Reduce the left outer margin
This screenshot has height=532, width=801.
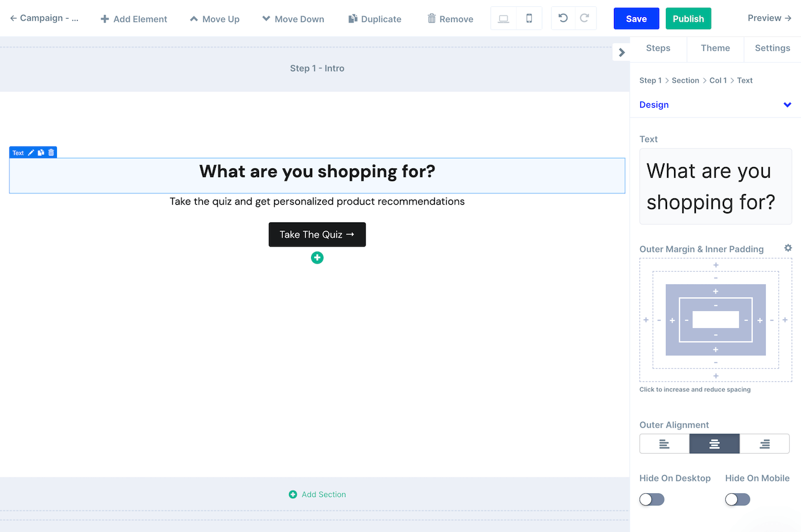pos(659,320)
